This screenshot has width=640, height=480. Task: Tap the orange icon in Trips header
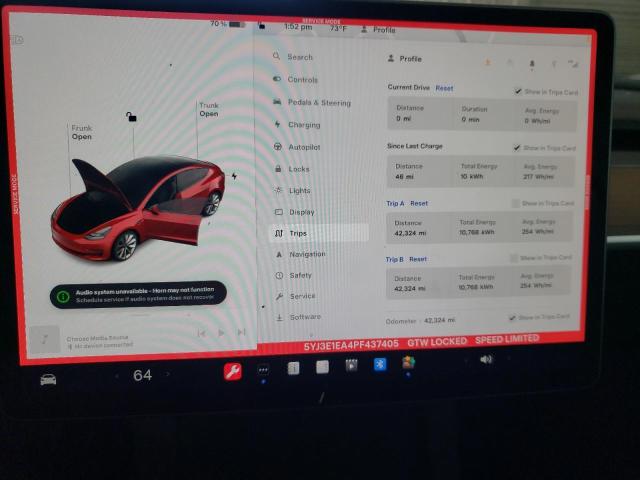pos(488,63)
